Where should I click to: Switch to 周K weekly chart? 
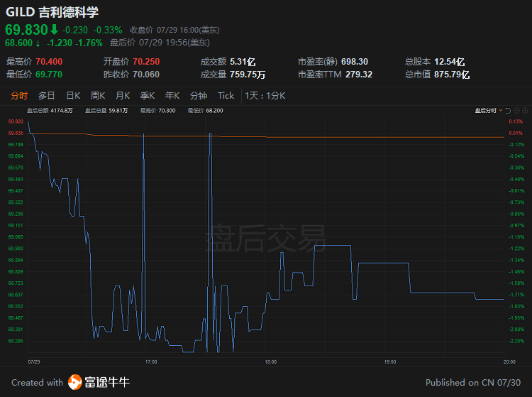(98, 96)
